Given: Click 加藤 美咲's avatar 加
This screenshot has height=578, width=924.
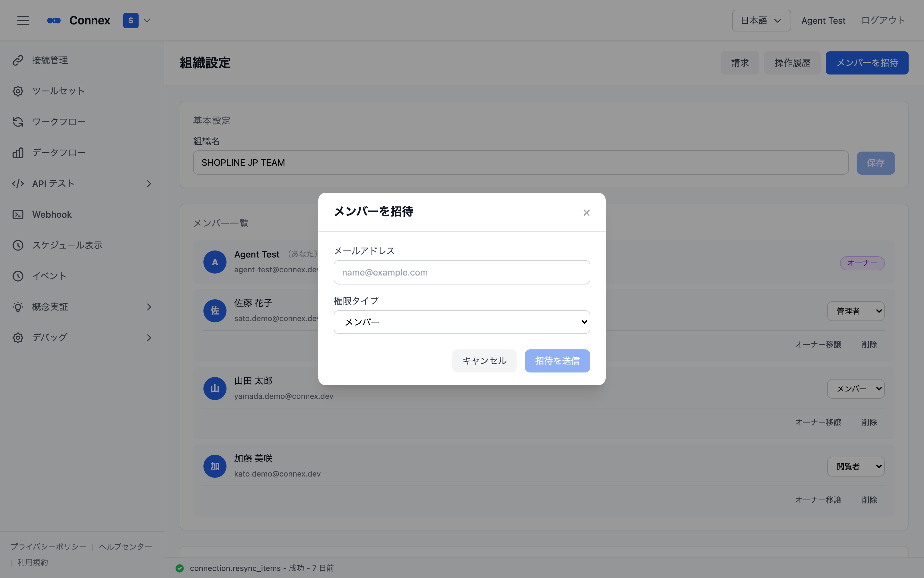Looking at the screenshot, I should tap(215, 466).
